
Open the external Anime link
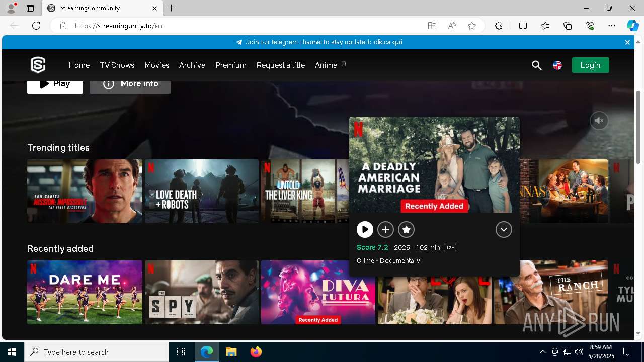click(331, 65)
